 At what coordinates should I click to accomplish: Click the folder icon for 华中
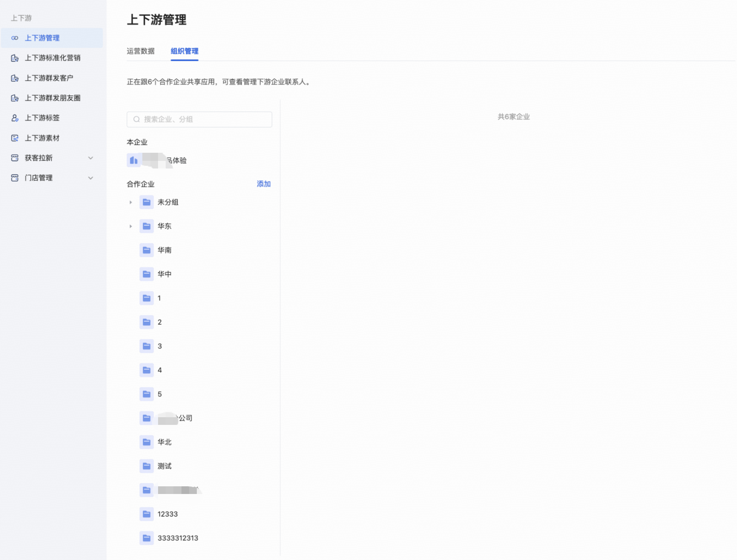[x=147, y=274]
